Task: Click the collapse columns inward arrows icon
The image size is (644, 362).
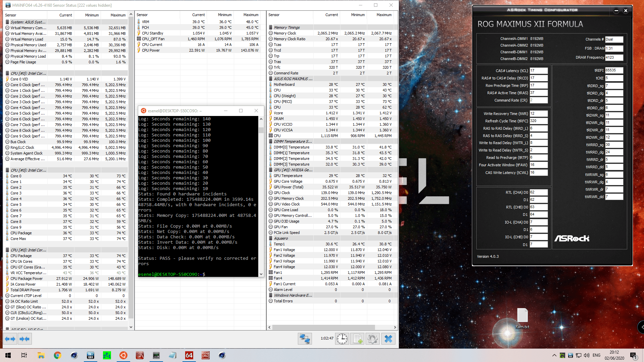Action: click(24, 339)
